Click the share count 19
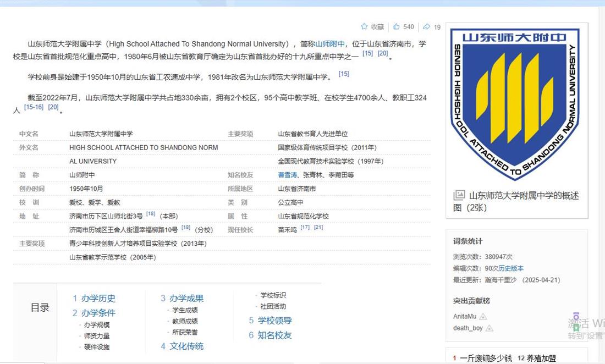 (x=437, y=27)
